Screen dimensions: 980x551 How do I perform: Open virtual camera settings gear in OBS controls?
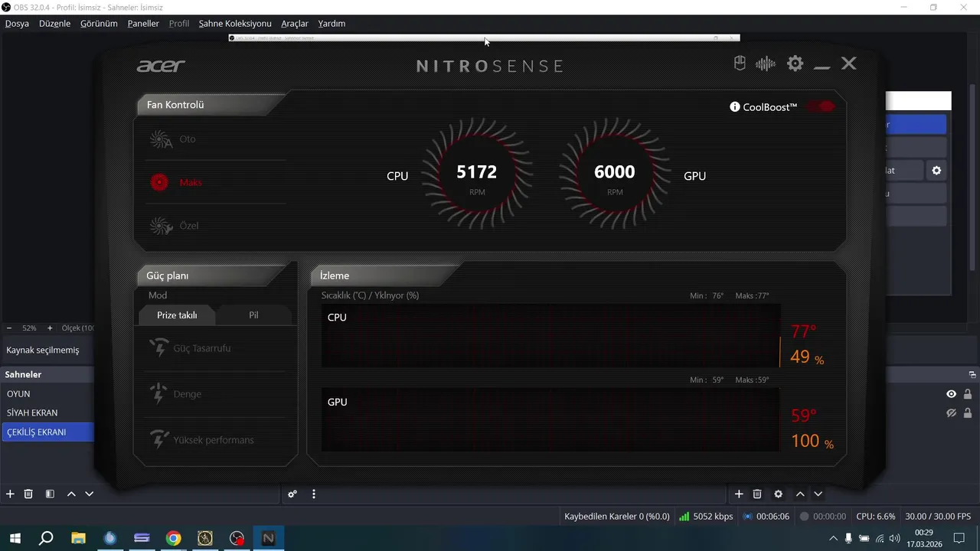tap(936, 171)
